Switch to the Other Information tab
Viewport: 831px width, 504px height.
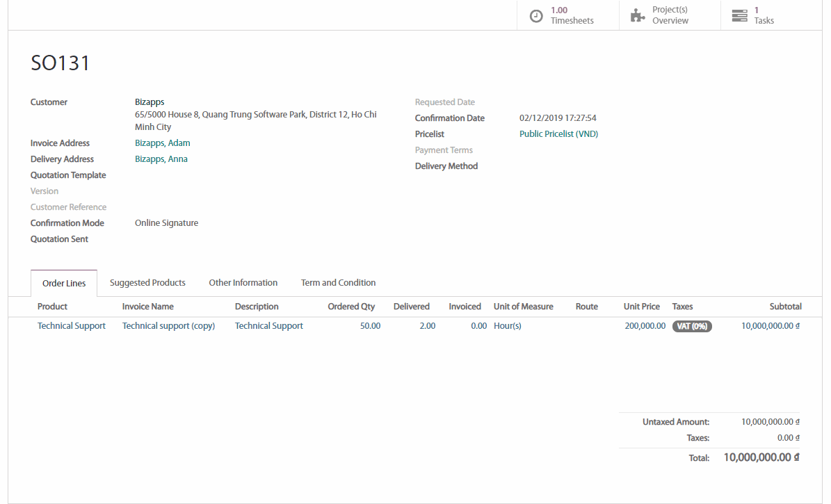(243, 283)
